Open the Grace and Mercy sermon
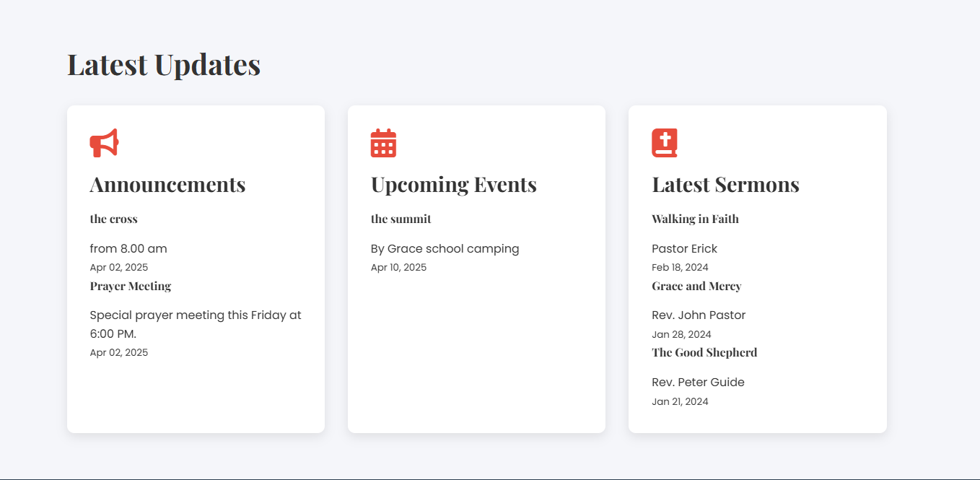 pyautogui.click(x=696, y=286)
